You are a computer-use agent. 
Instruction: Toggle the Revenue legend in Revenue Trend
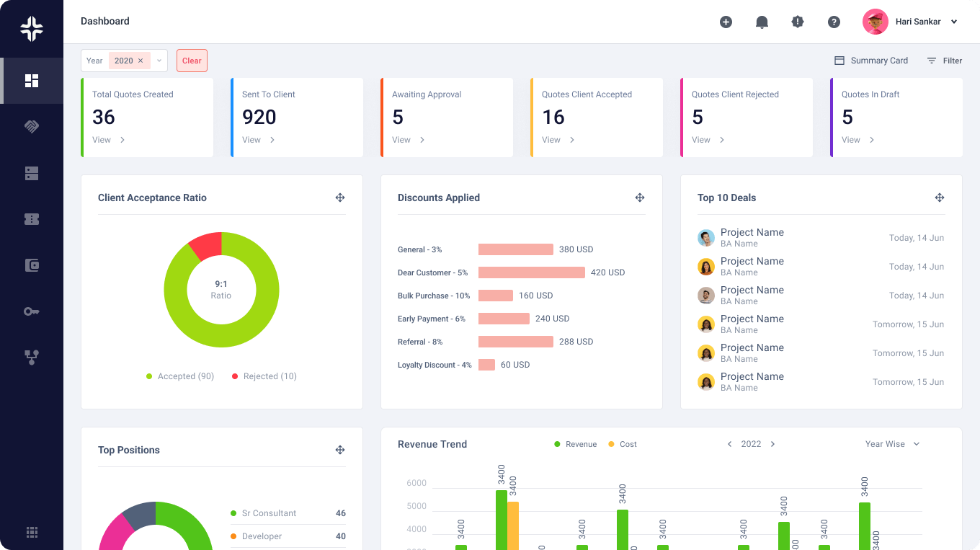[x=575, y=444]
